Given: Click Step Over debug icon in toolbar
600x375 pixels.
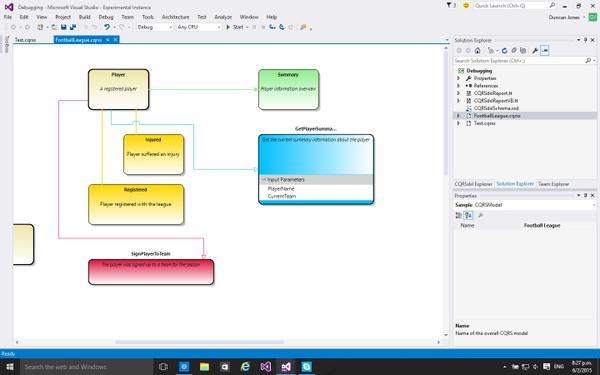Looking at the screenshot, I should 282,27.
